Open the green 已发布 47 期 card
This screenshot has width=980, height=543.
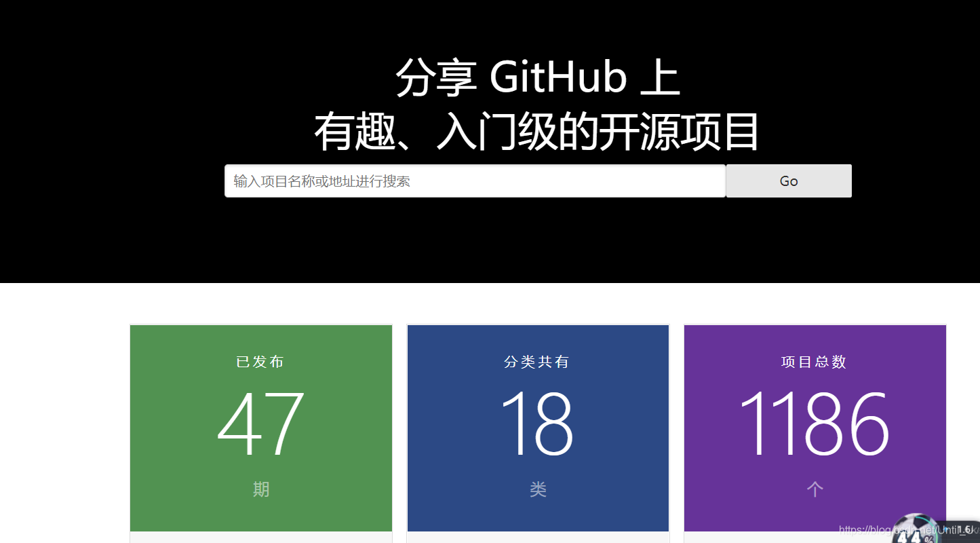(261, 428)
